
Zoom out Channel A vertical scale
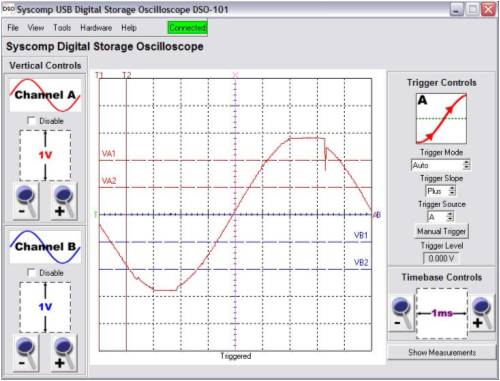point(26,202)
